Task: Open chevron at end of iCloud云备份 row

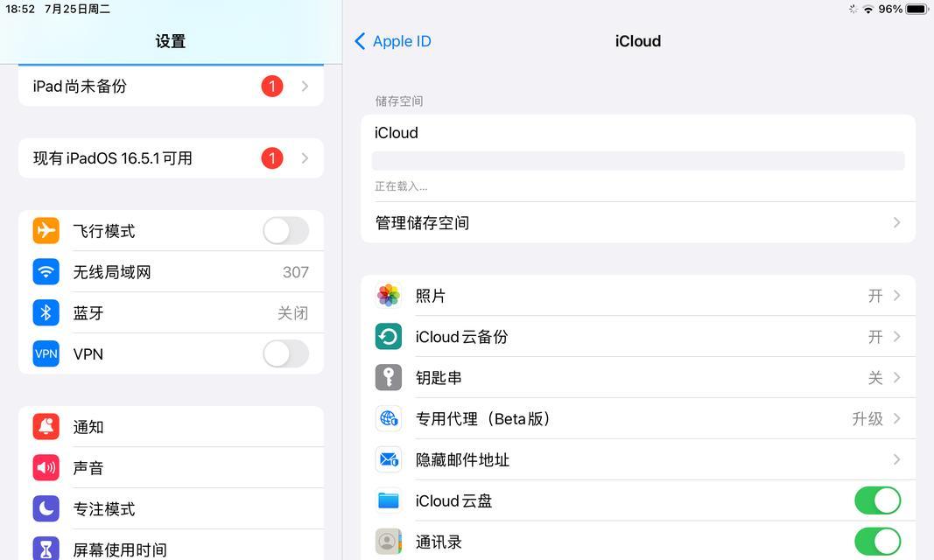Action: 896,337
